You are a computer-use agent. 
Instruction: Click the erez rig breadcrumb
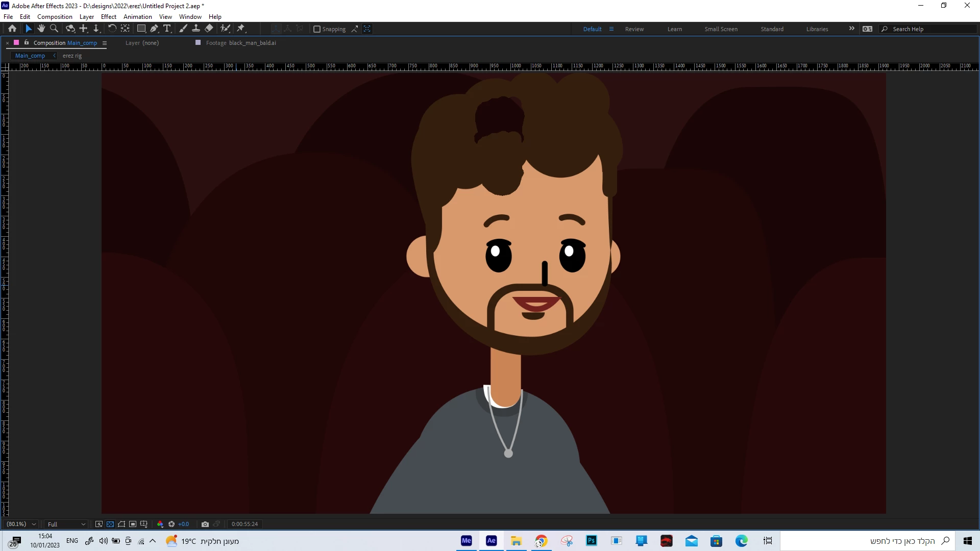point(72,56)
